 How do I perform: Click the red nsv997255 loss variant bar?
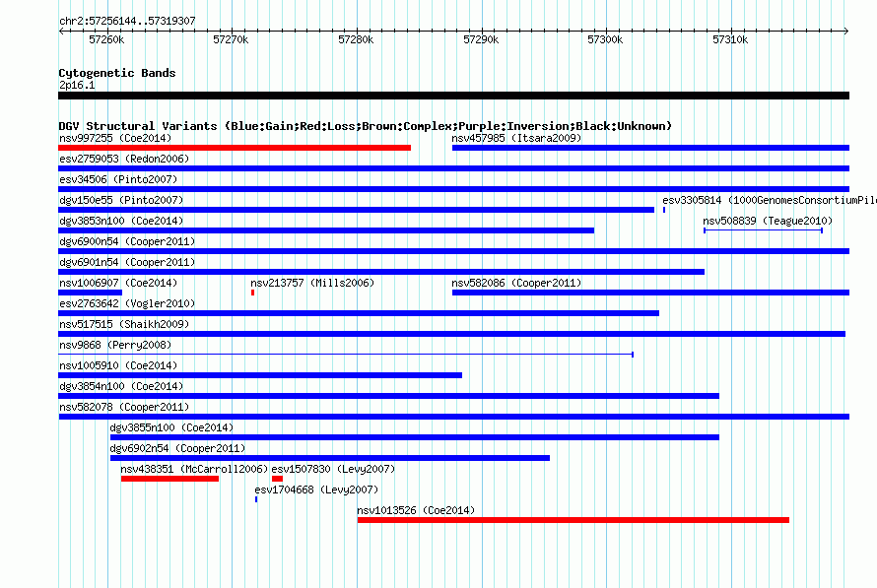[235, 148]
